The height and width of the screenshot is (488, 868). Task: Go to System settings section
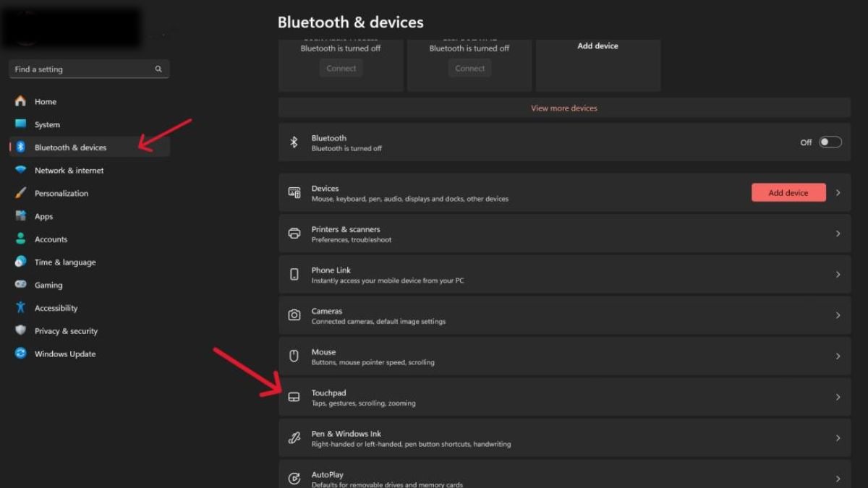(90, 124)
